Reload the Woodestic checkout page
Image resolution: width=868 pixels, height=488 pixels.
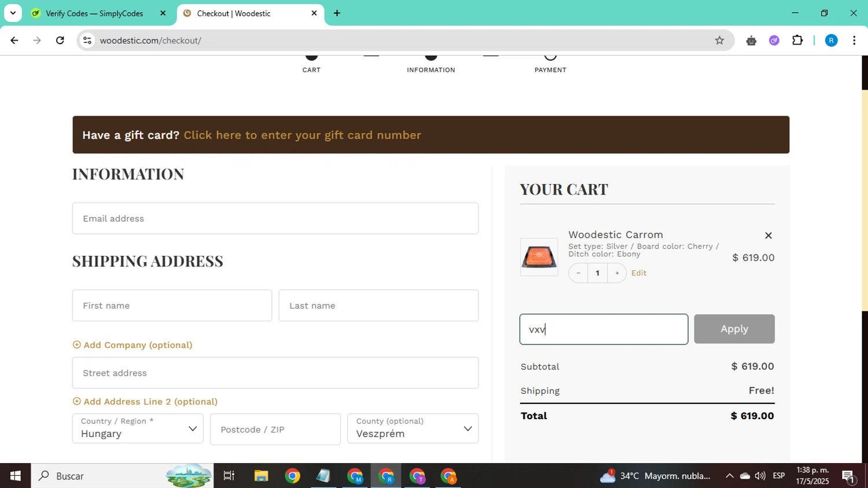click(x=60, y=41)
